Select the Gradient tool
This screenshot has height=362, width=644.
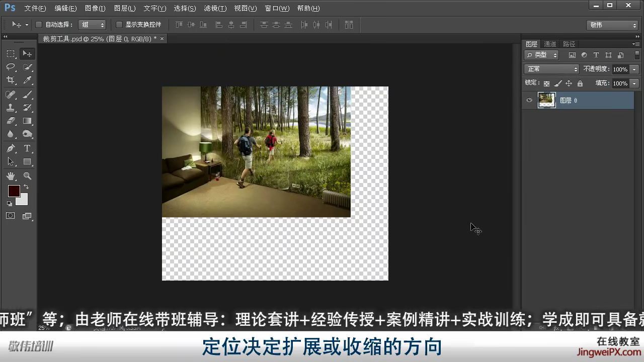tap(27, 121)
